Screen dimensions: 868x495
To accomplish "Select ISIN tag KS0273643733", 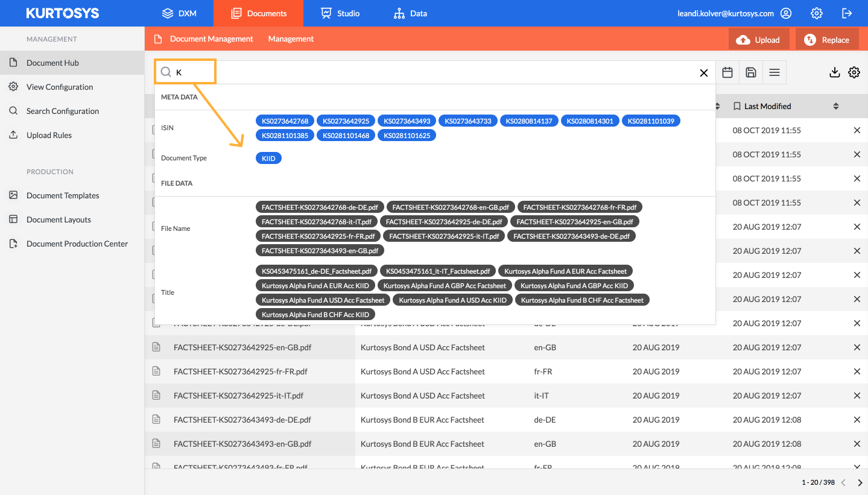I will point(468,121).
